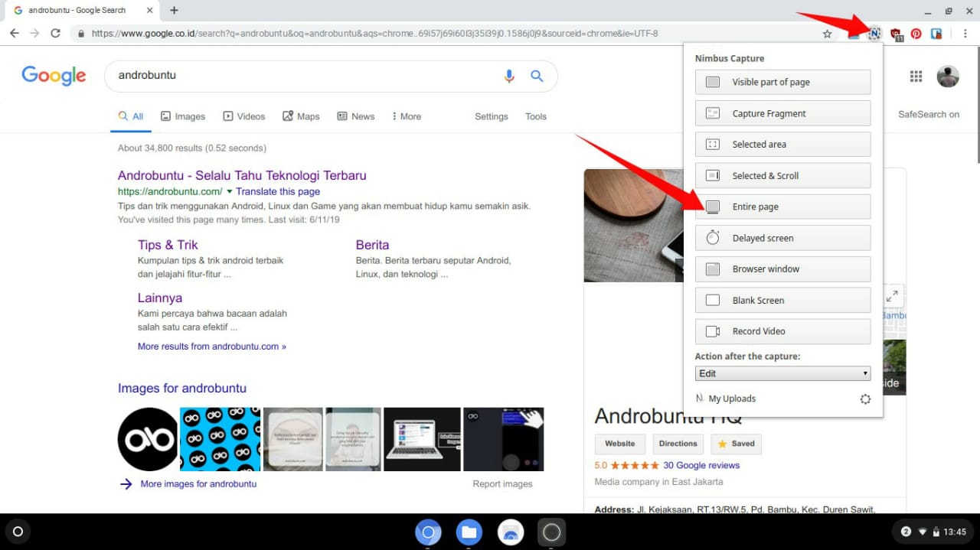
Task: Click the 'Translate this page' link
Action: (x=278, y=191)
